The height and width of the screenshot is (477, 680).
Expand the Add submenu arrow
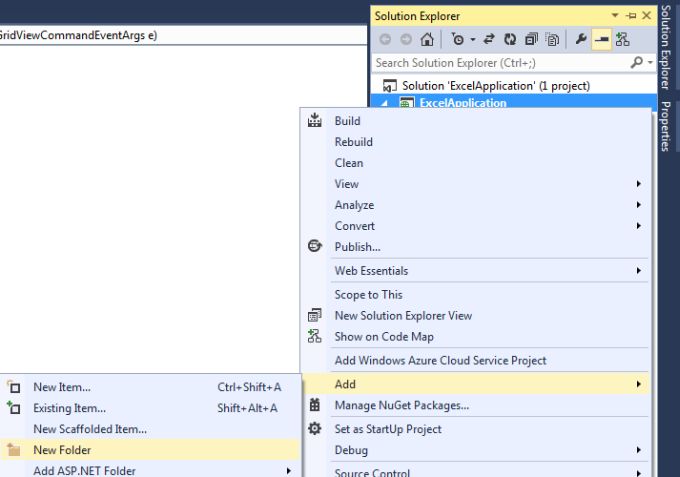click(x=638, y=384)
